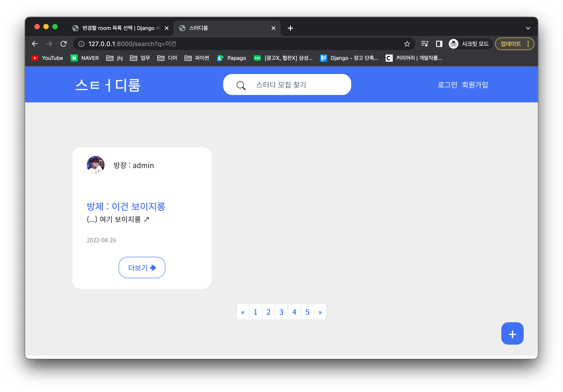Open the YouTube bookmark
The height and width of the screenshot is (392, 563).
(47, 58)
